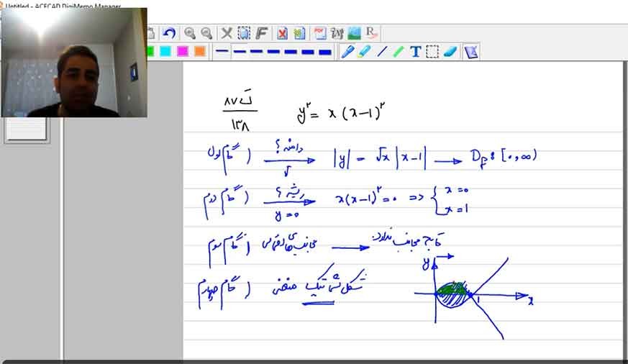
Task: Select the blue straight Line tool
Action: 382,52
